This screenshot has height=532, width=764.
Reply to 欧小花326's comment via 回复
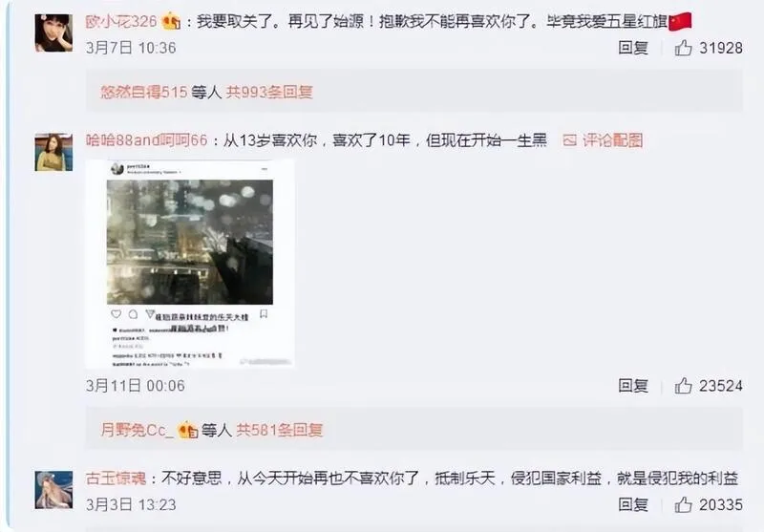click(x=633, y=48)
